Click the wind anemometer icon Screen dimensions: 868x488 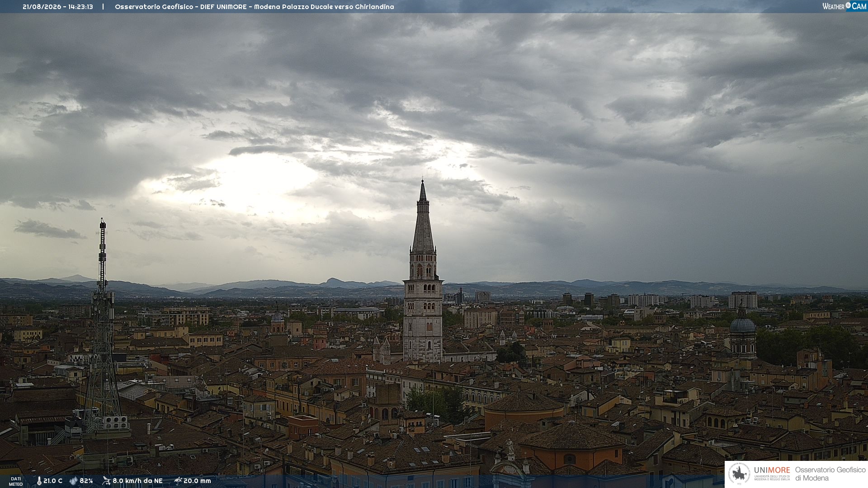pos(106,481)
